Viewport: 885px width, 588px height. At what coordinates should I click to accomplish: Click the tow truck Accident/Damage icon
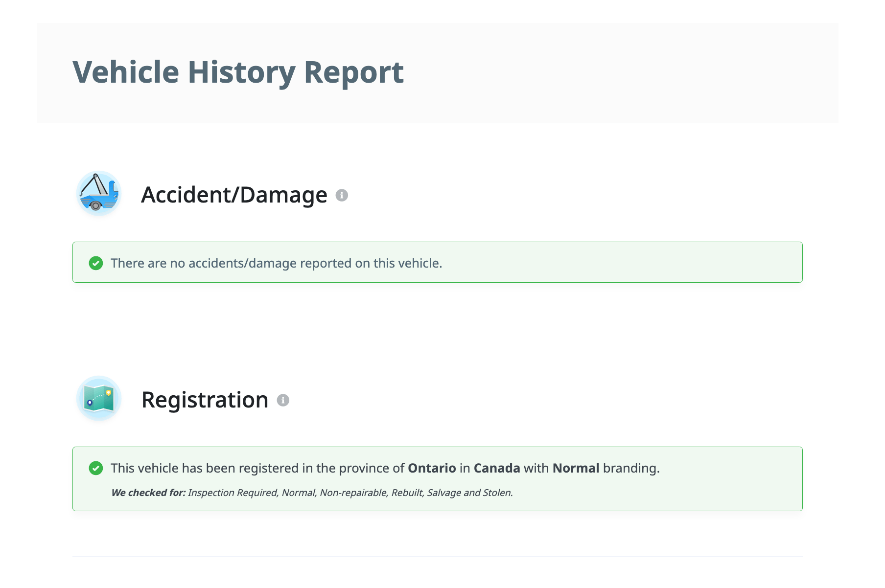[x=99, y=194]
